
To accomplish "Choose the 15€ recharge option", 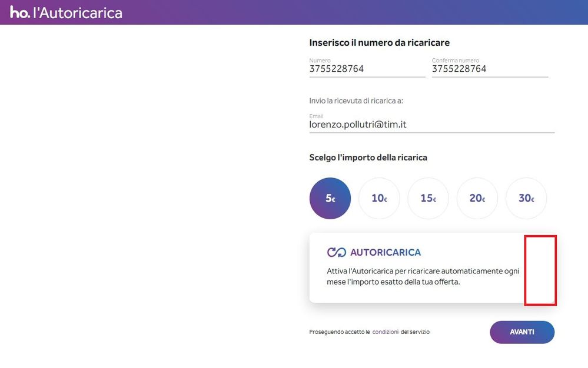I will [428, 198].
